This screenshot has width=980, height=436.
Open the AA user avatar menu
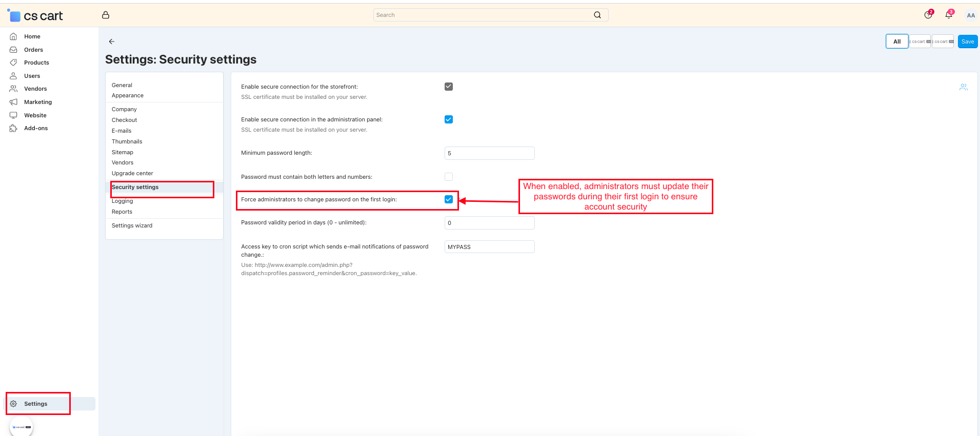click(970, 15)
